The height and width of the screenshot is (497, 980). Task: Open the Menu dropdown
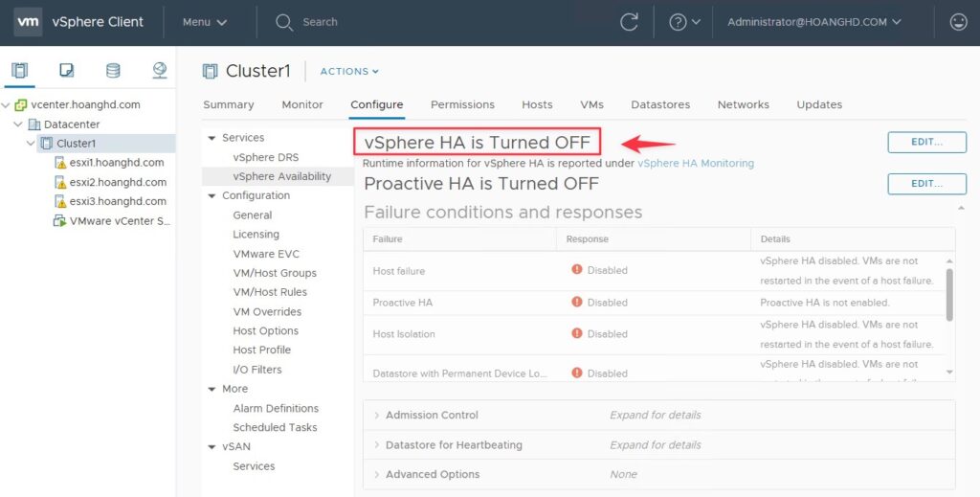[x=205, y=22]
